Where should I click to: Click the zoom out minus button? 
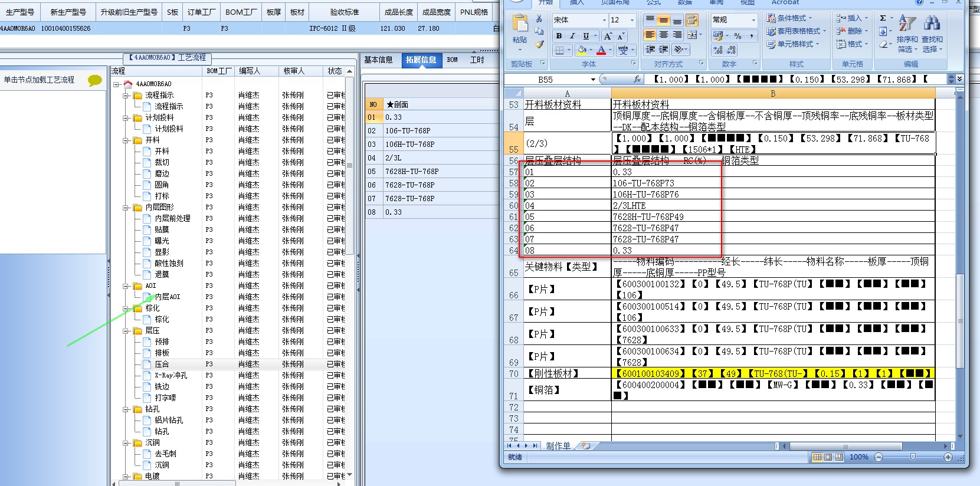879,457
